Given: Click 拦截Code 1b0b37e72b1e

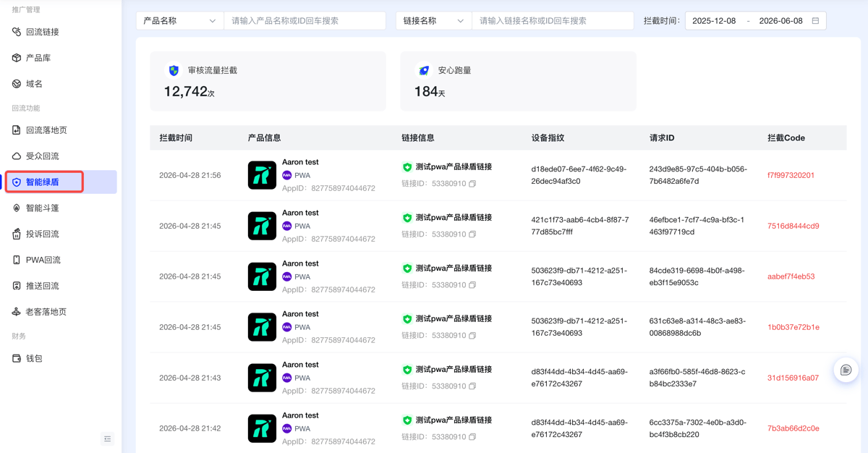Looking at the screenshot, I should pyautogui.click(x=793, y=327).
